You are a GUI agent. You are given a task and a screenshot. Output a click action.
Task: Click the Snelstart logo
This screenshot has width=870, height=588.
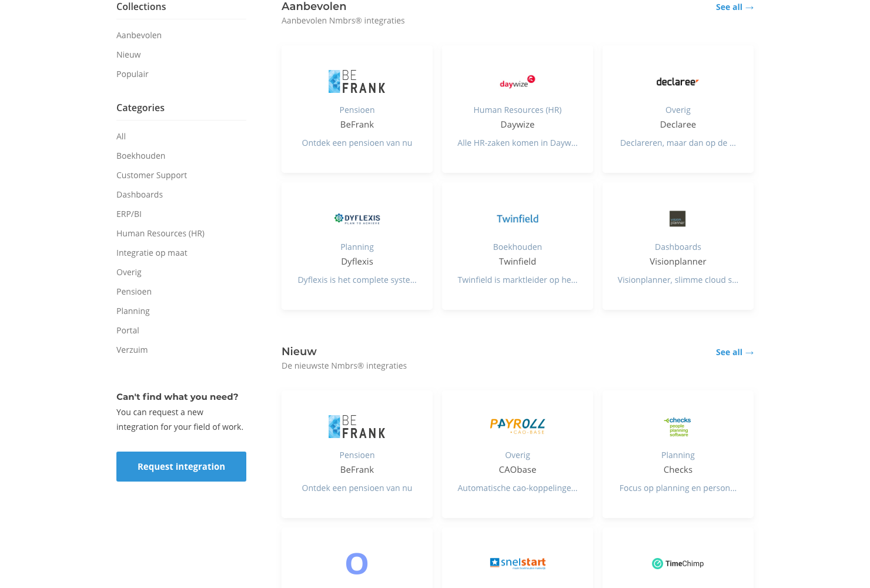[x=517, y=563]
